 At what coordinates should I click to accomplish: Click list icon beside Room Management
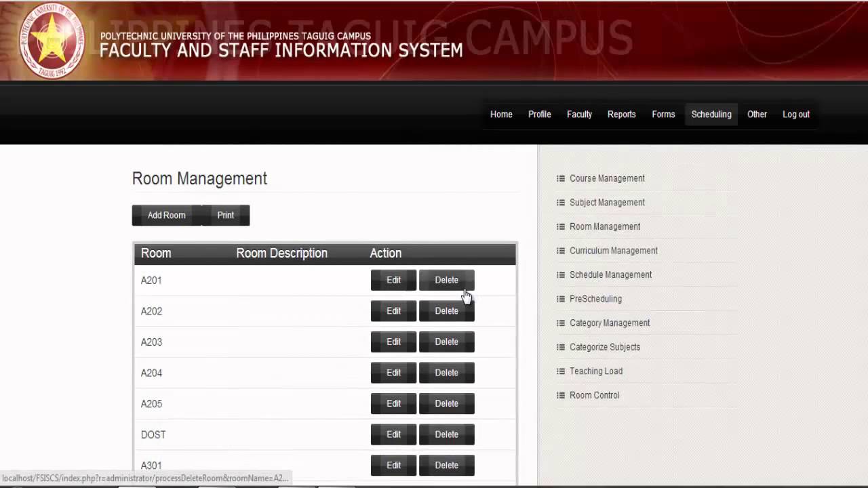(561, 226)
